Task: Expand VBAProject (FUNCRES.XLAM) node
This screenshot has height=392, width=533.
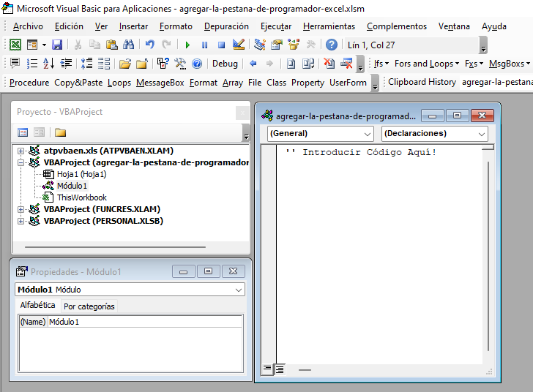Action: pos(20,210)
